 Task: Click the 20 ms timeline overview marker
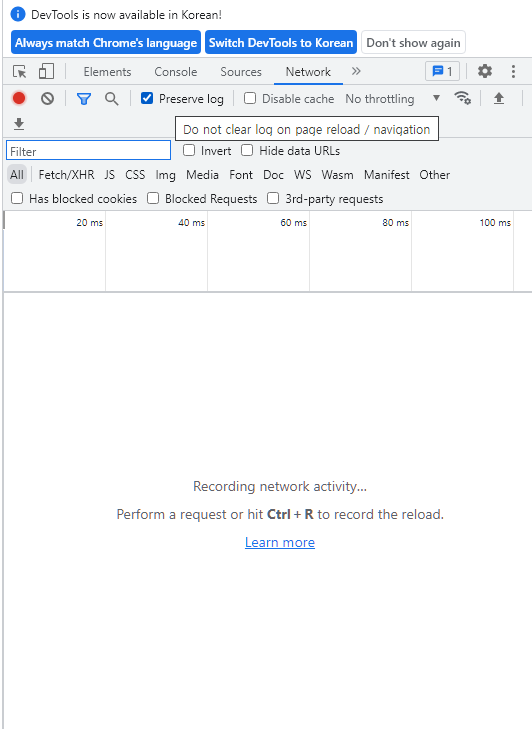(89, 223)
